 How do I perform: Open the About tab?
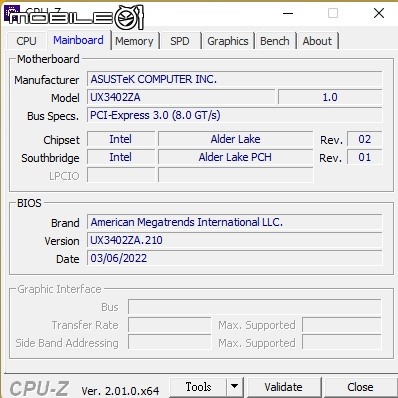(317, 41)
